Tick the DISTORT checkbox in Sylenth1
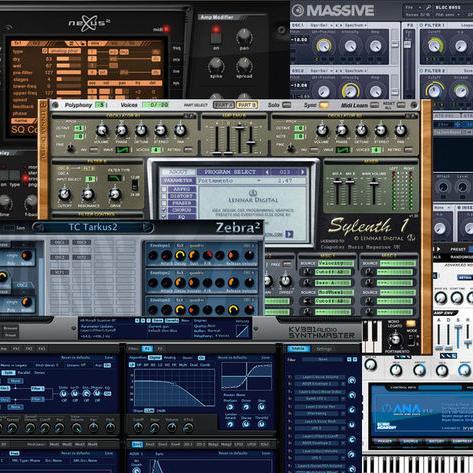Image resolution: width=473 pixels, height=473 pixels. 164,196
